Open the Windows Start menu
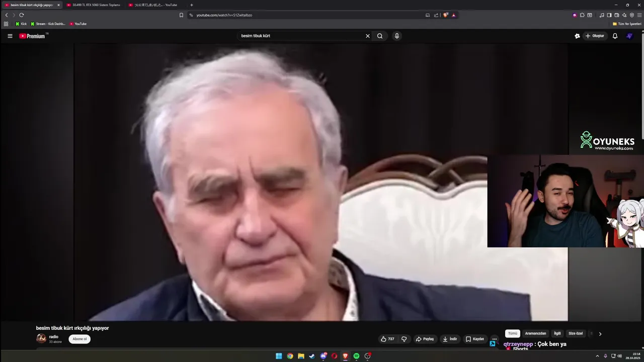This screenshot has width=644, height=362. [x=279, y=356]
